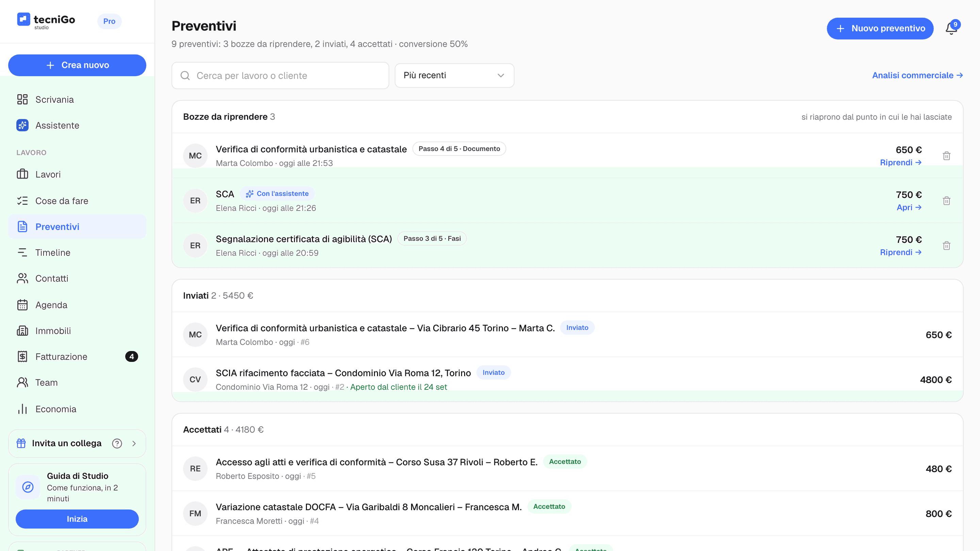
Task: Click the Cose da fare checklist icon
Action: (22, 201)
